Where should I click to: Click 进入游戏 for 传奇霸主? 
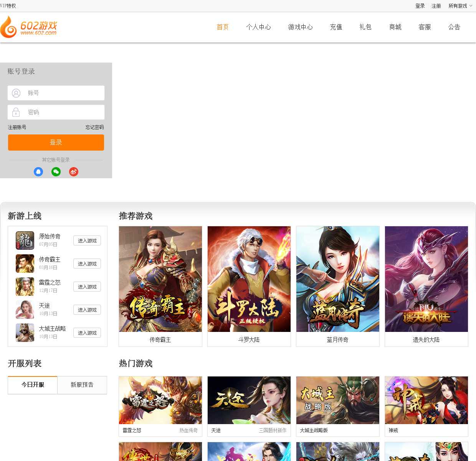(x=87, y=264)
